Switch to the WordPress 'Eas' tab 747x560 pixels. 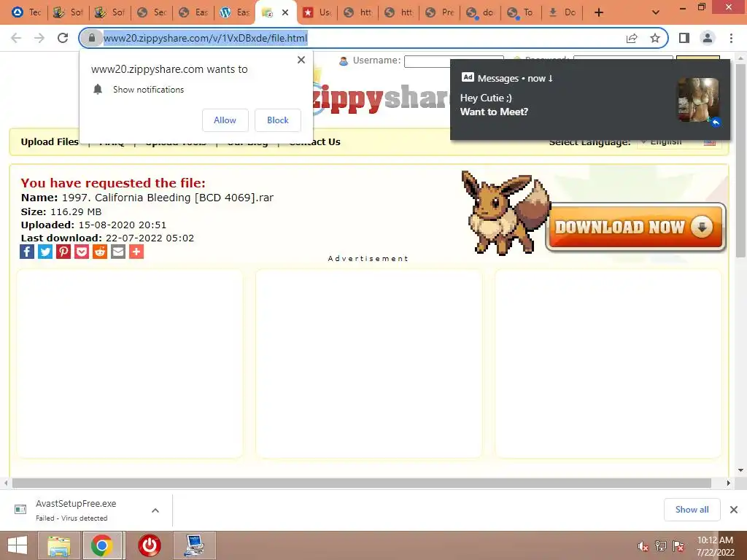(x=234, y=12)
